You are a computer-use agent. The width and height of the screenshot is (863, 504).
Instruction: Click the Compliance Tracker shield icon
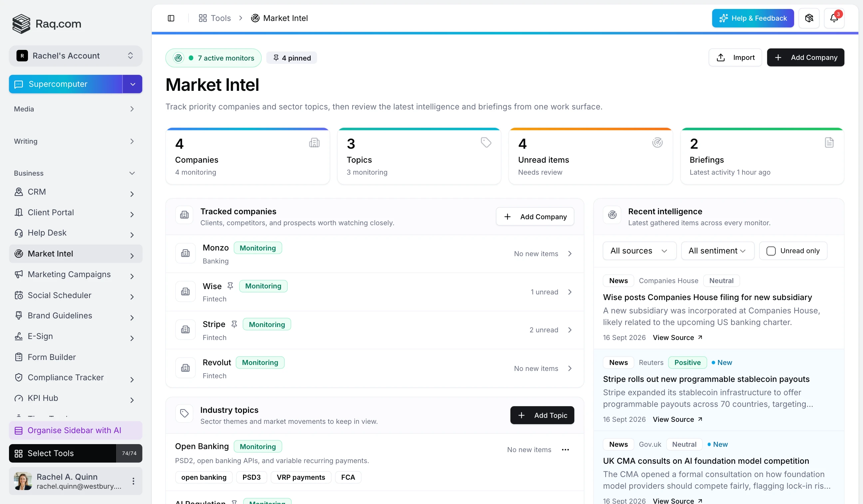pyautogui.click(x=19, y=377)
